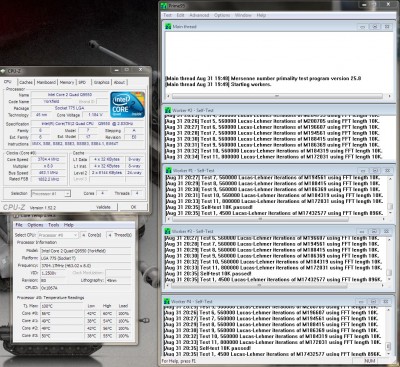Open the Advanced menu in Prime95
Image resolution: width=400 pixels, height=367 pixels.
(199, 15)
